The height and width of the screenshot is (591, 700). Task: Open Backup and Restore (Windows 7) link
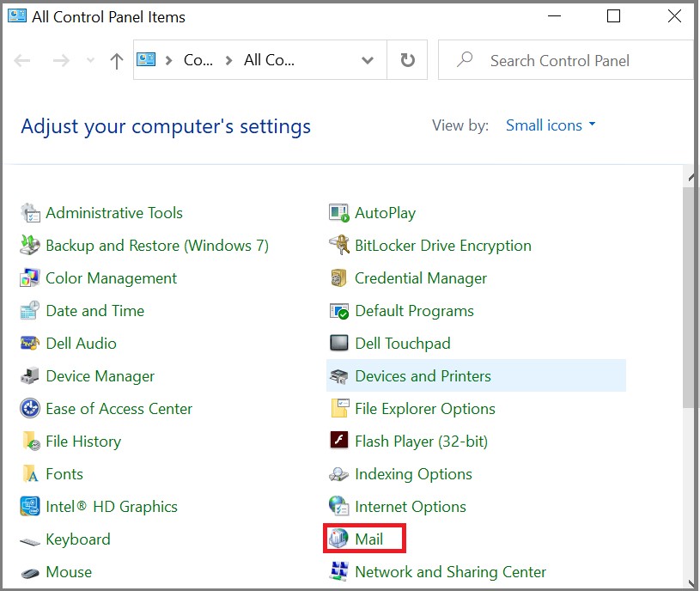click(x=157, y=246)
